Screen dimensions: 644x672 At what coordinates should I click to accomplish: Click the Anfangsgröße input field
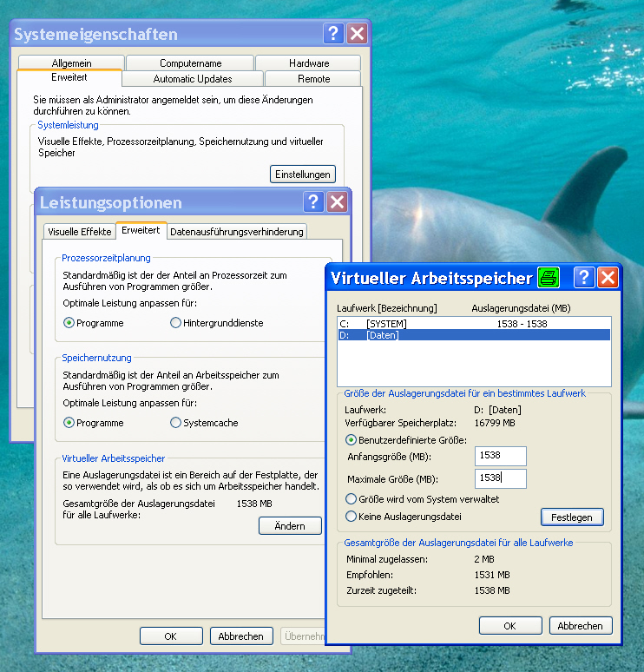[501, 457]
